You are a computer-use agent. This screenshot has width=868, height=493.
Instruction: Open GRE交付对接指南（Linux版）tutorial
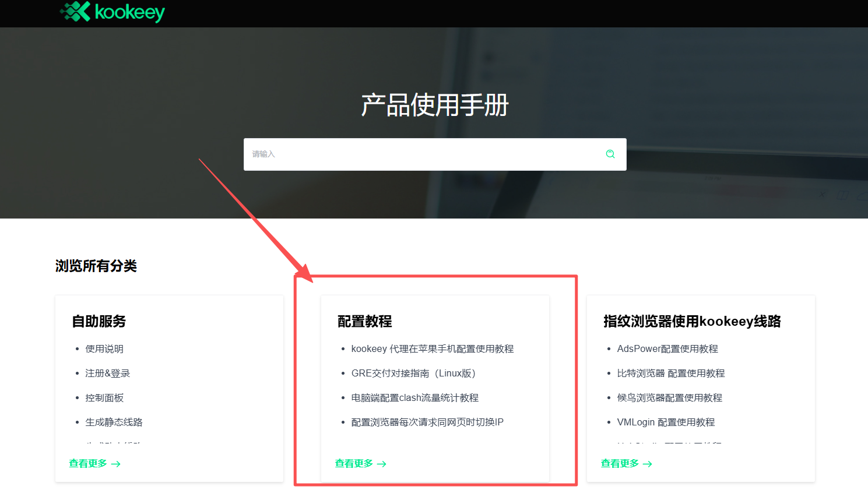point(413,373)
